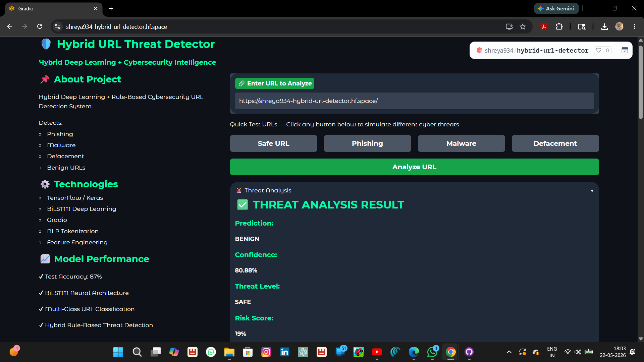Image resolution: width=644 pixels, height=362 pixels.
Task: Click the TensorFlow / Keras list item
Action: point(75,198)
